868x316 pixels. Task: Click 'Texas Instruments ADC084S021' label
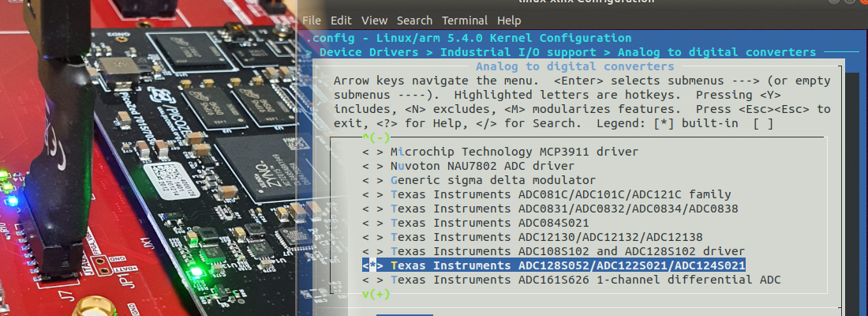[489, 223]
